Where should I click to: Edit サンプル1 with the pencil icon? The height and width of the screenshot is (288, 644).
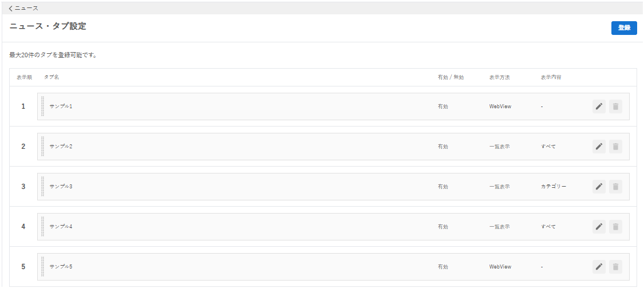click(599, 106)
